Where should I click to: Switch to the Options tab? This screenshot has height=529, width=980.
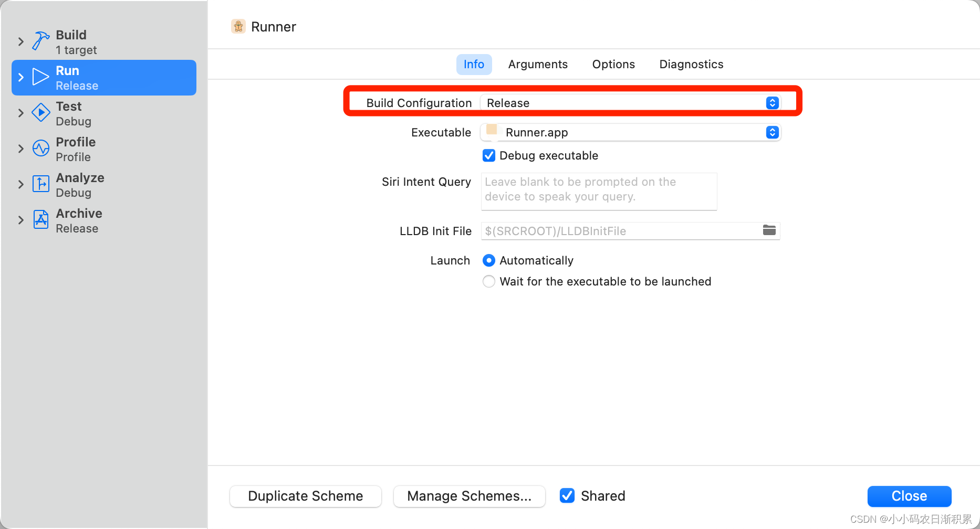click(x=613, y=64)
